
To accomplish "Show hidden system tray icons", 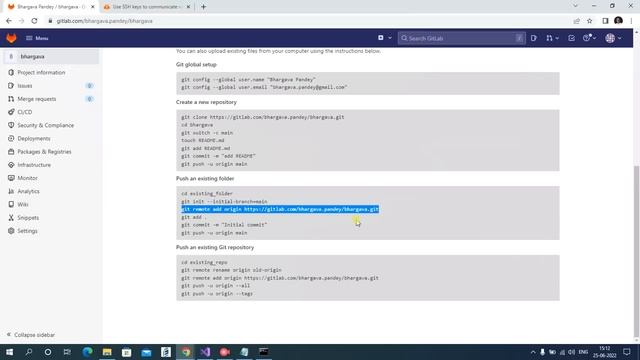I will (533, 352).
